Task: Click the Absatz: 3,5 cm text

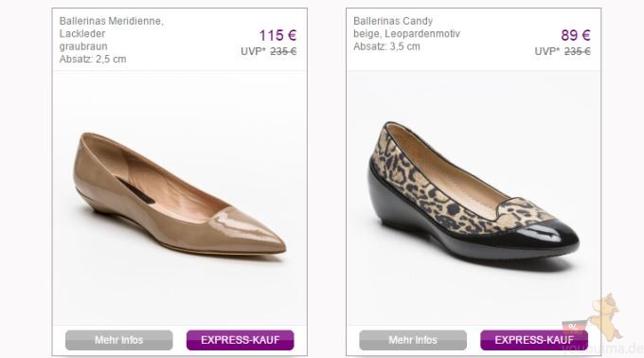Action: (x=387, y=46)
